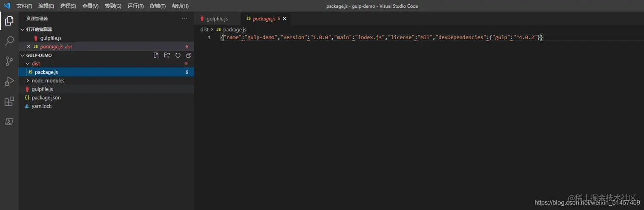Open the Explorer view in activity bar
The height and width of the screenshot is (210, 644).
pyautogui.click(x=9, y=21)
